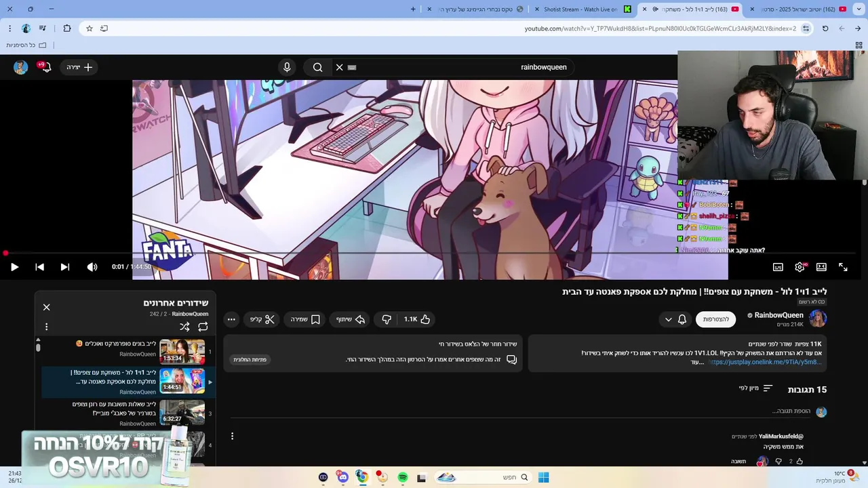Click the search magnifier button
The image size is (868, 488).
[317, 67]
